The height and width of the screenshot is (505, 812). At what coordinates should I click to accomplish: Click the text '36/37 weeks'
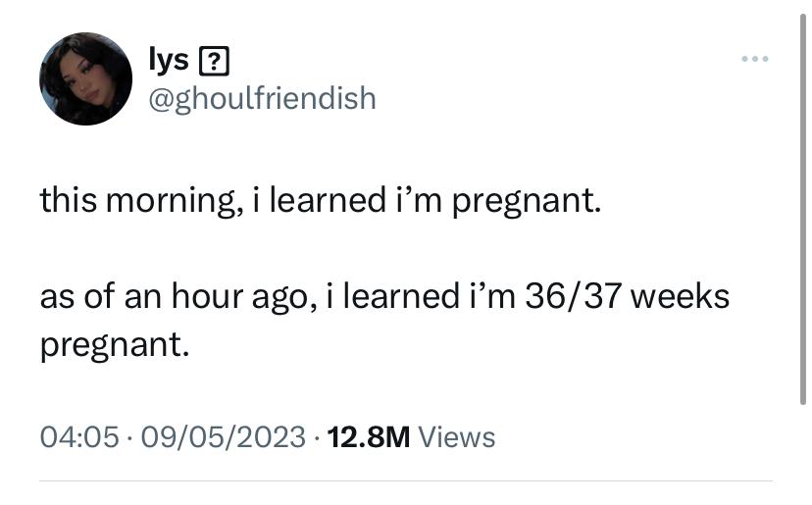627,296
